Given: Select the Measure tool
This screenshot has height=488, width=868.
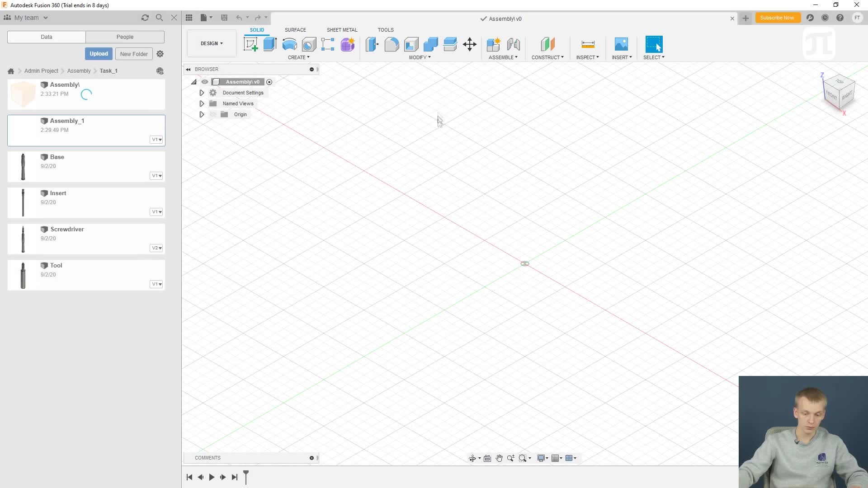Looking at the screenshot, I should [588, 44].
